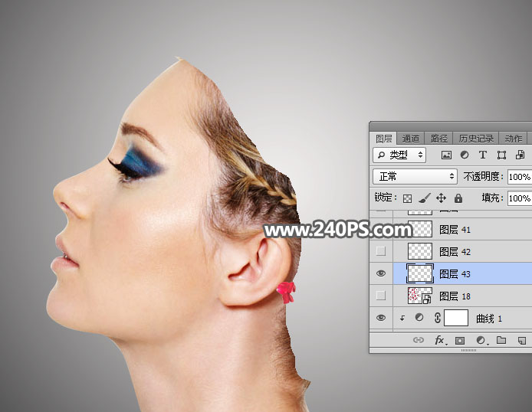Screen dimensions: 532x412
Task: Click the 图层 18 smart object thumbnail
Action: coord(420,296)
